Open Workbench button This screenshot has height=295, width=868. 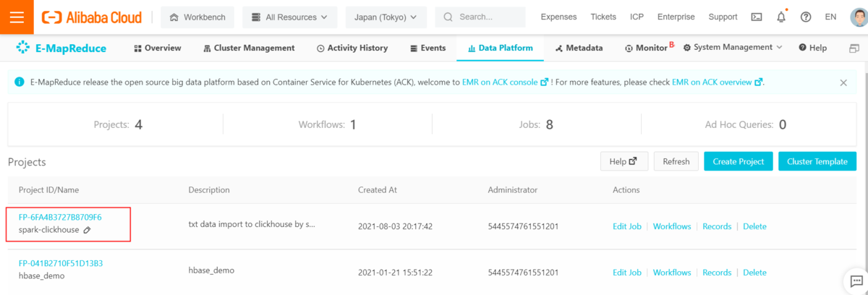click(x=197, y=17)
